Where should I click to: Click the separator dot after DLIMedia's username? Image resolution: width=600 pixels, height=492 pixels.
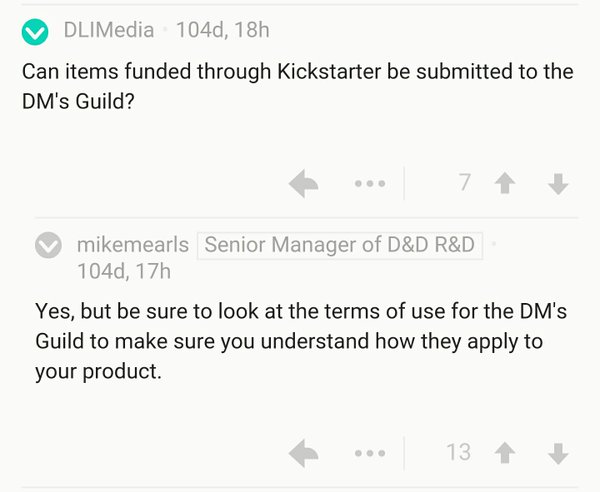(165, 30)
